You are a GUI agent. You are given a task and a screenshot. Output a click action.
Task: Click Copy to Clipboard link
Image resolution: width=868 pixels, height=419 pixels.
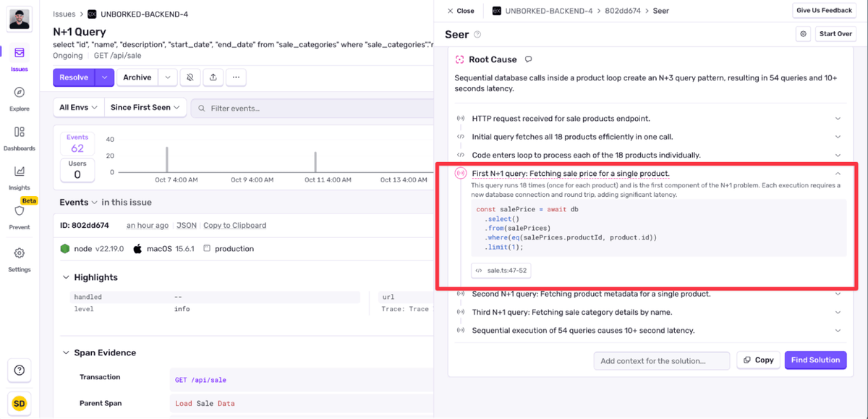point(234,225)
